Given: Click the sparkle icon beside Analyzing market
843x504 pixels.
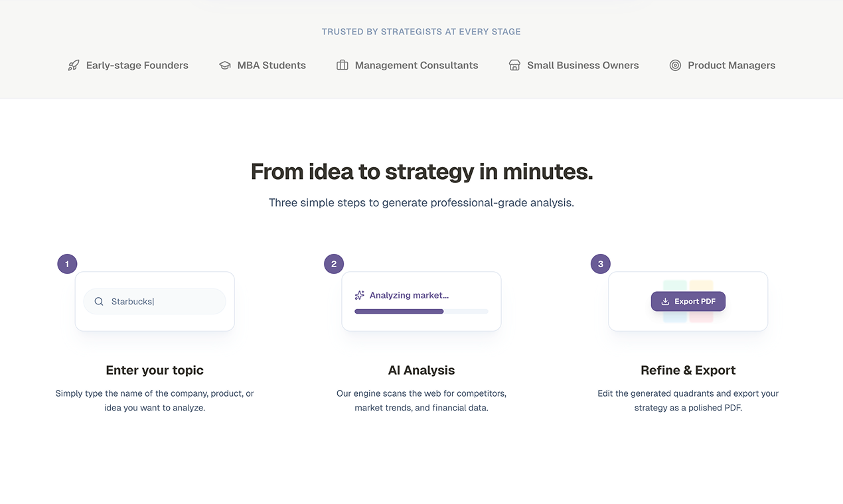Looking at the screenshot, I should (359, 295).
